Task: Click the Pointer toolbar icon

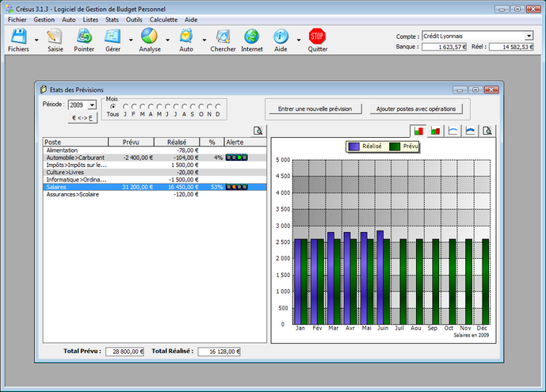Action: point(84,36)
